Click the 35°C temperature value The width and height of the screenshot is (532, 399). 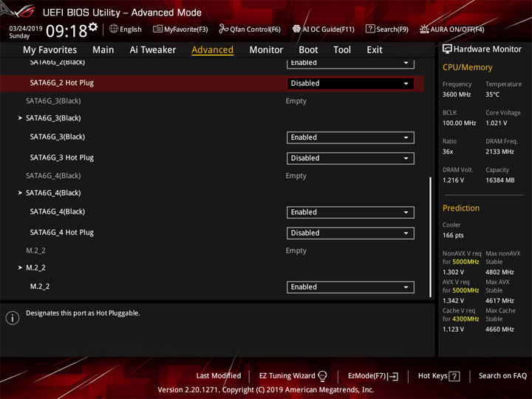pos(492,95)
